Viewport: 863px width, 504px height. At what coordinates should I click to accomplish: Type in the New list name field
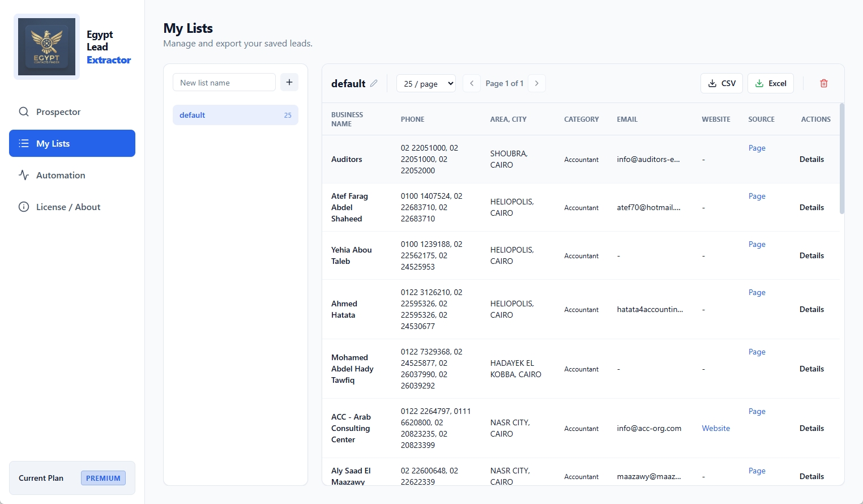point(224,83)
